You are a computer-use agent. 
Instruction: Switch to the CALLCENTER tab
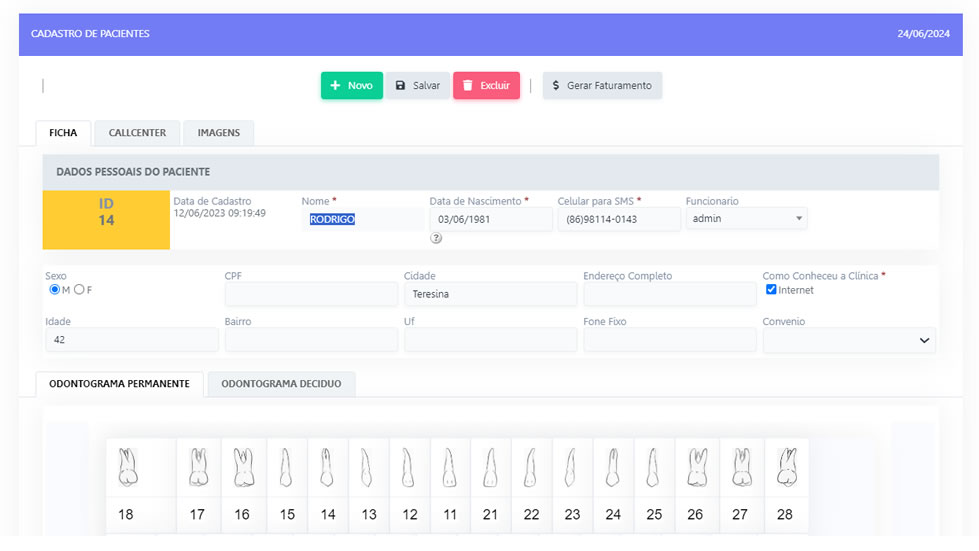[137, 133]
